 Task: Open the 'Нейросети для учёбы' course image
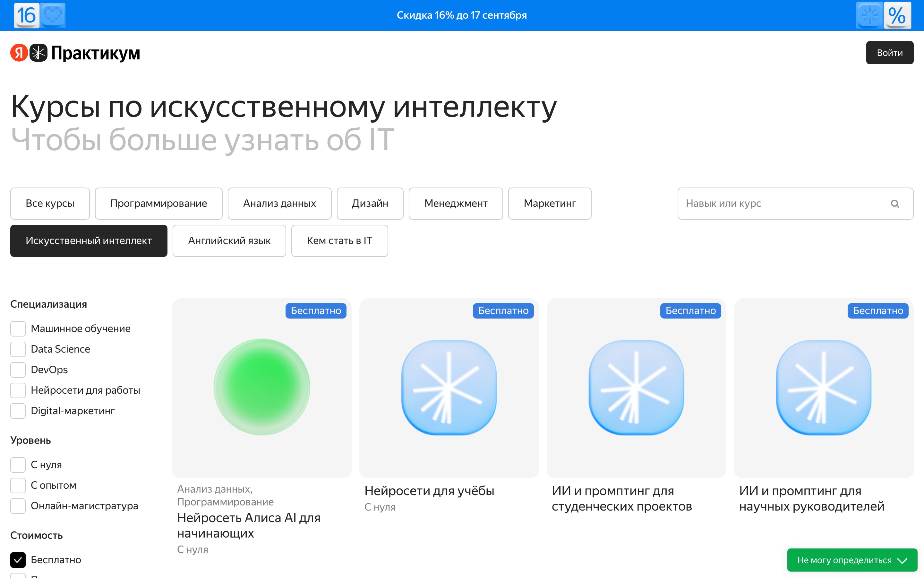[x=449, y=388]
